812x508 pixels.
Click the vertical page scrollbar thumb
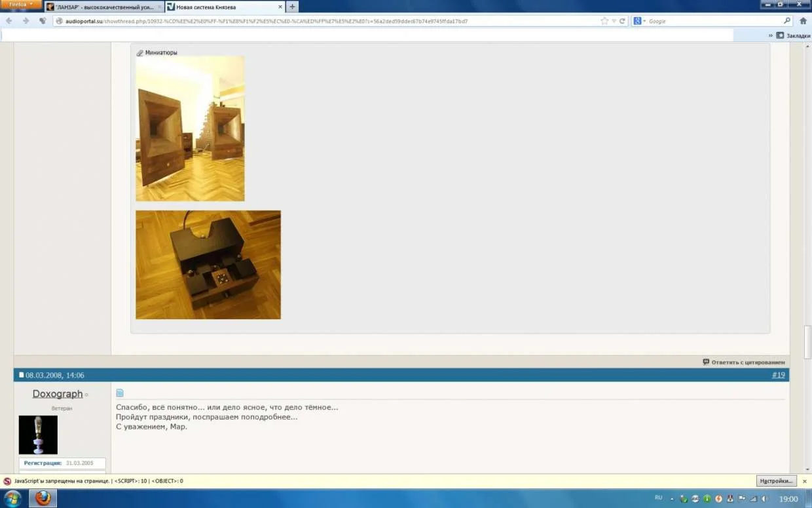[x=807, y=342]
